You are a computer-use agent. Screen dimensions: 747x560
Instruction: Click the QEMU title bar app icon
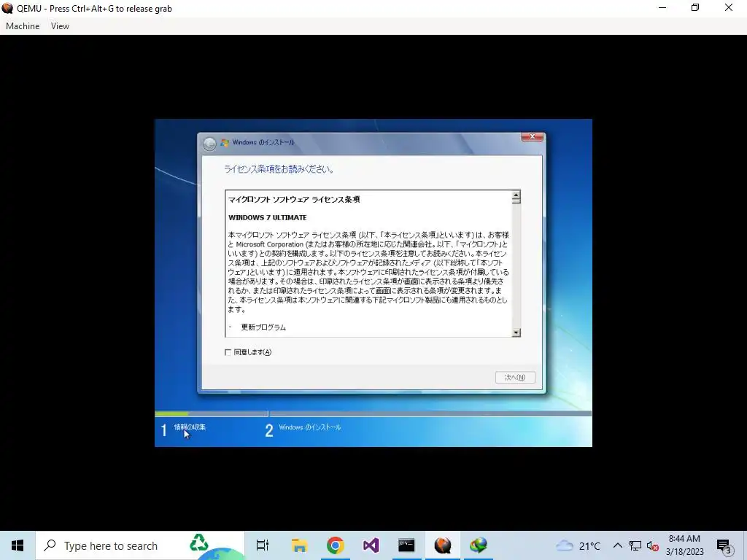coord(7,8)
